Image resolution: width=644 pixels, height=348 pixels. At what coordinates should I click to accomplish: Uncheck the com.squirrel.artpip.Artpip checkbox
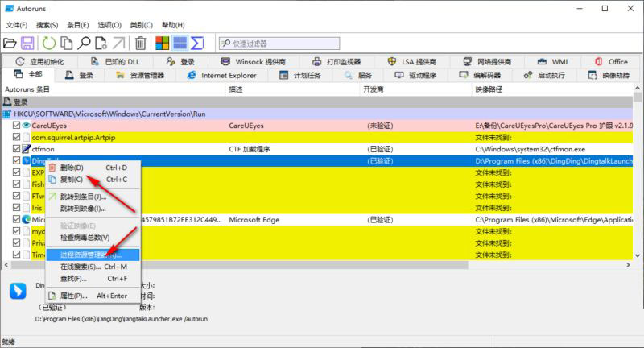pyautogui.click(x=16, y=137)
